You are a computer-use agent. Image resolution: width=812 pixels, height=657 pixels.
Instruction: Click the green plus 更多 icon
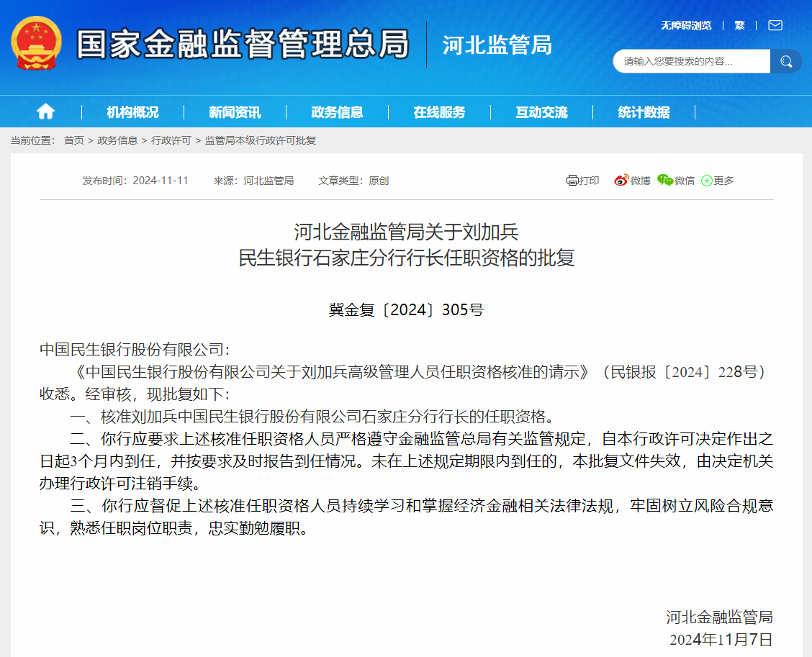tap(706, 181)
